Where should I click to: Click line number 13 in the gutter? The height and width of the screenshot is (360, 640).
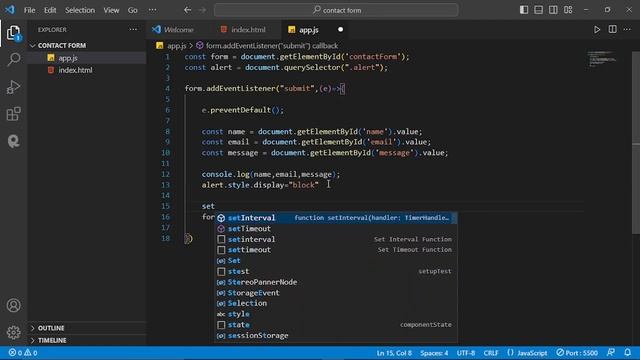click(x=165, y=185)
